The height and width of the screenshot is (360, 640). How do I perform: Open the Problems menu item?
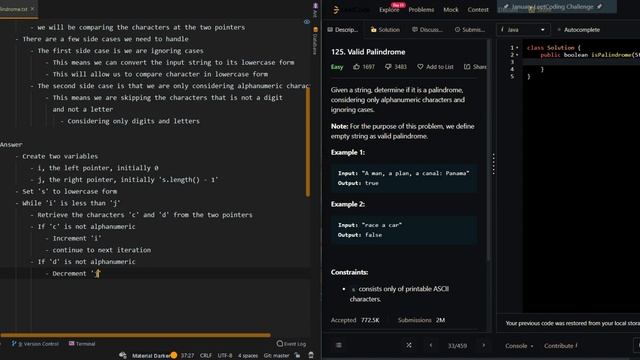(x=421, y=9)
